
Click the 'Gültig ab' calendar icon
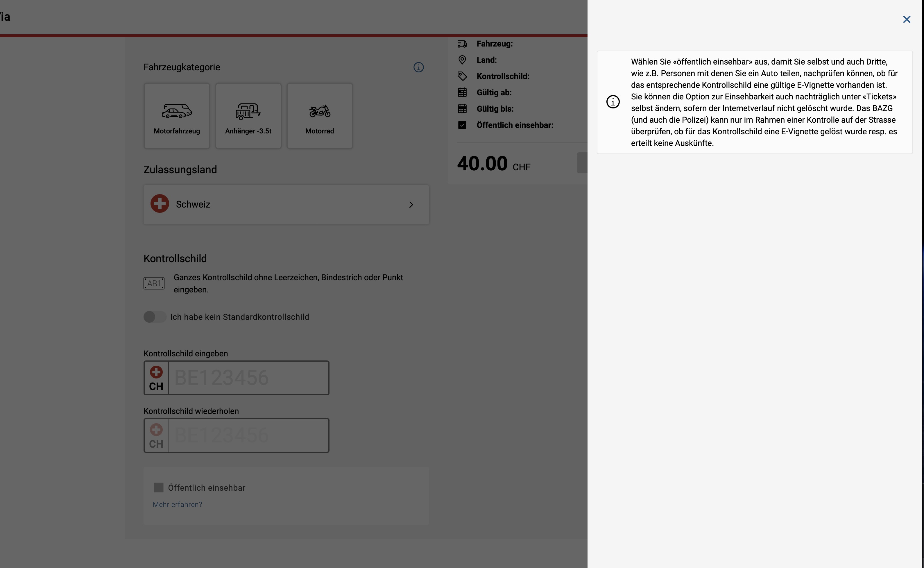coord(462,92)
